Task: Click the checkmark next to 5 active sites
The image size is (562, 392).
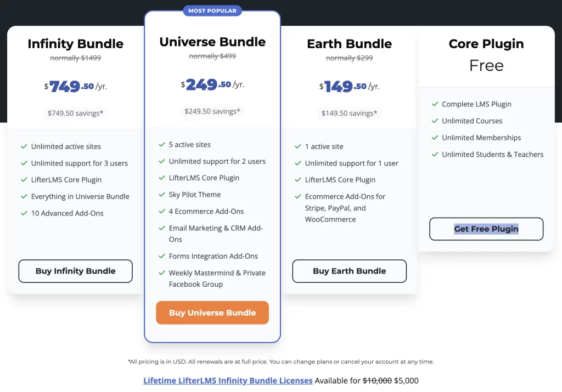Action: 162,144
